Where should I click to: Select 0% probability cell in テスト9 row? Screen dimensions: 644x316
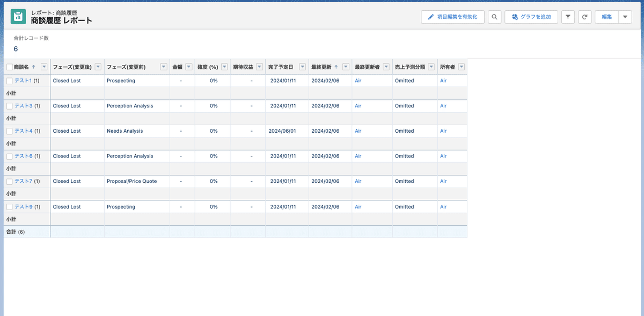point(213,207)
